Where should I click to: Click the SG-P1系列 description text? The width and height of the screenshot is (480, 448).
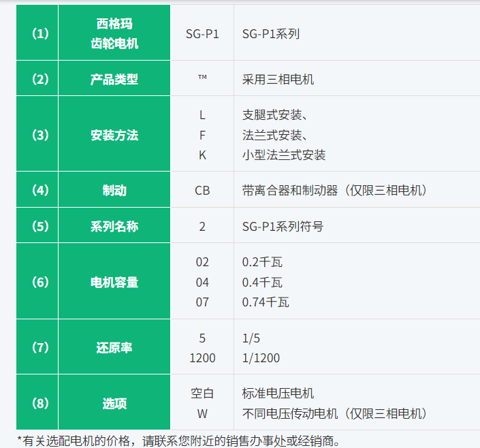click(x=271, y=33)
